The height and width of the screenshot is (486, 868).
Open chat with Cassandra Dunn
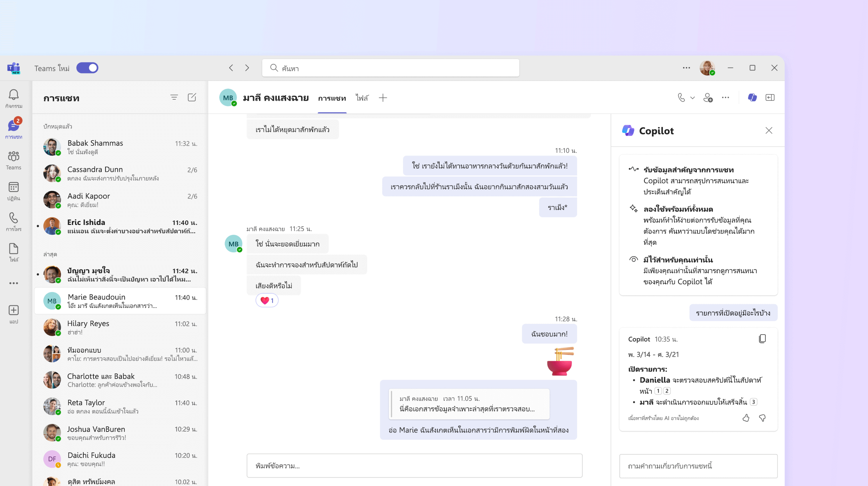click(120, 174)
